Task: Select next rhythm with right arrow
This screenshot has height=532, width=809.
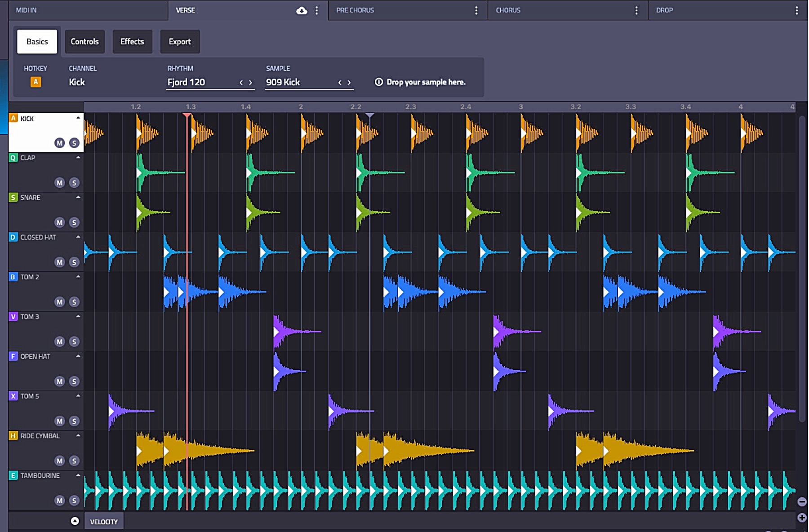Action: [x=250, y=82]
